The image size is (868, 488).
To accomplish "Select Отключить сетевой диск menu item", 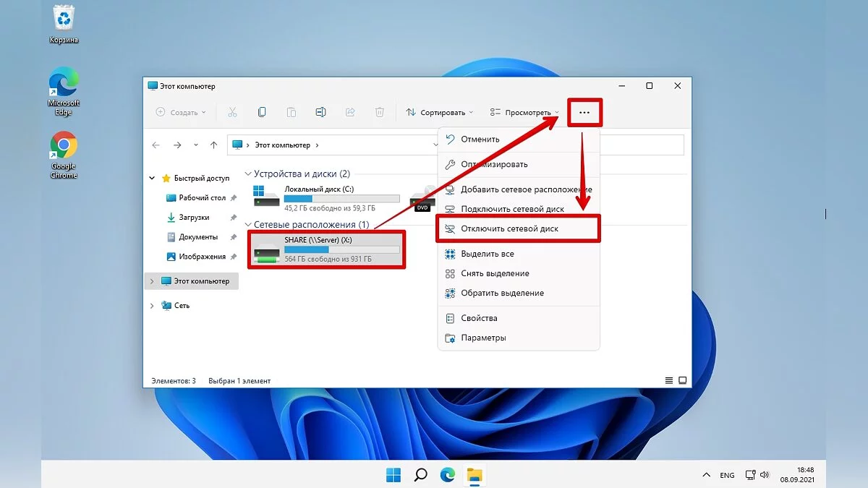I will [509, 228].
